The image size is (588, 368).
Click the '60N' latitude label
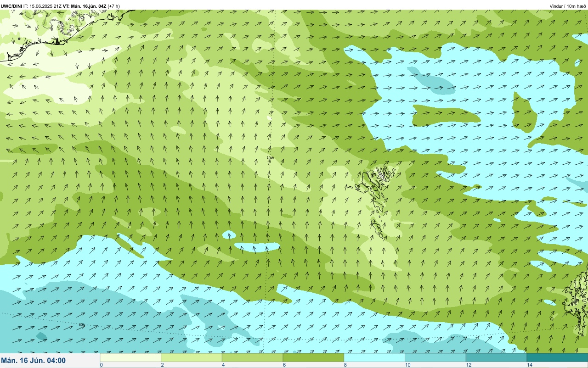coord(82,325)
